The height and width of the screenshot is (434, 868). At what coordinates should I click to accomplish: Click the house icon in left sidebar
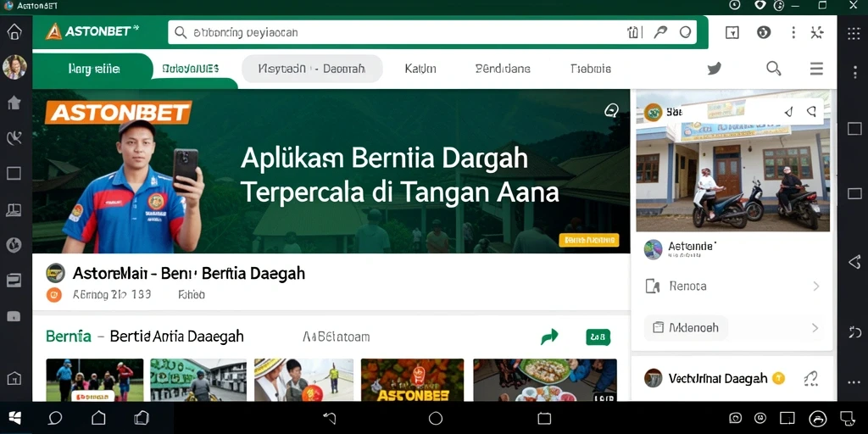(x=14, y=103)
